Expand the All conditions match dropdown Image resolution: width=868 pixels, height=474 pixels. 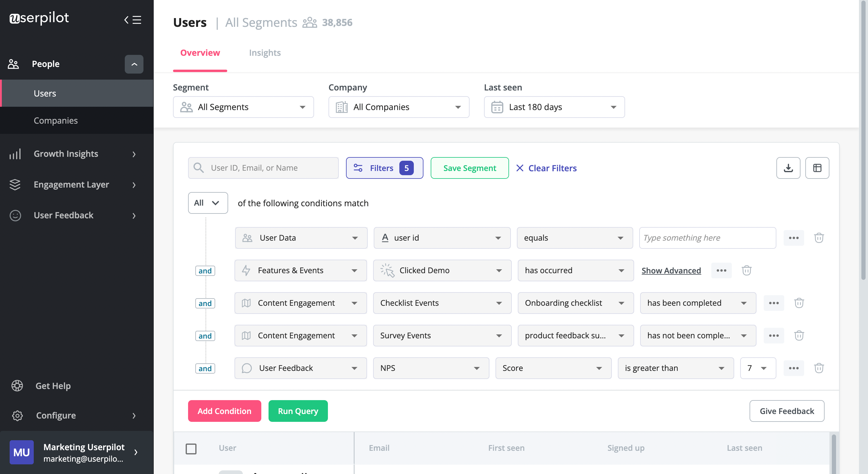tap(208, 203)
